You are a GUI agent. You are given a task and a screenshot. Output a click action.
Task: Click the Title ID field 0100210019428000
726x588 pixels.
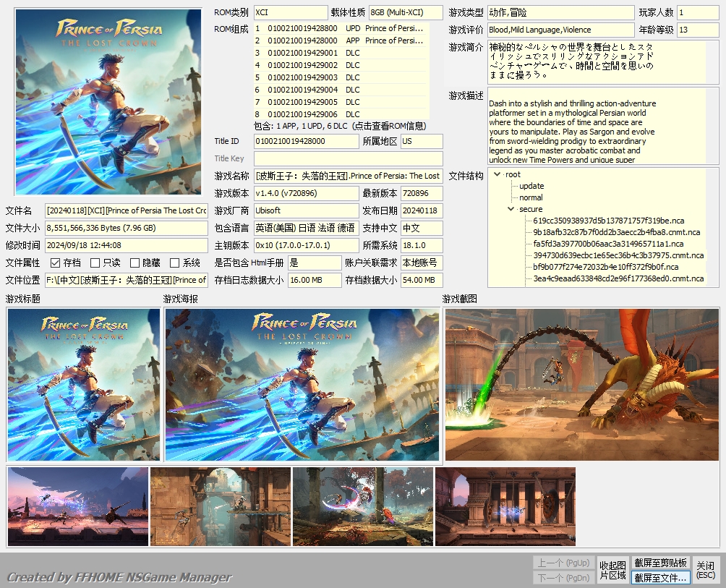[306, 141]
